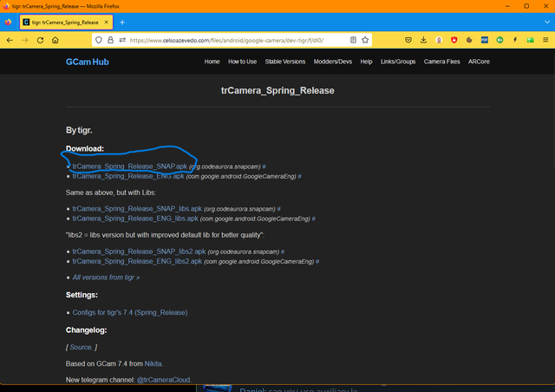Open the Pocket save icon

[x=408, y=40]
